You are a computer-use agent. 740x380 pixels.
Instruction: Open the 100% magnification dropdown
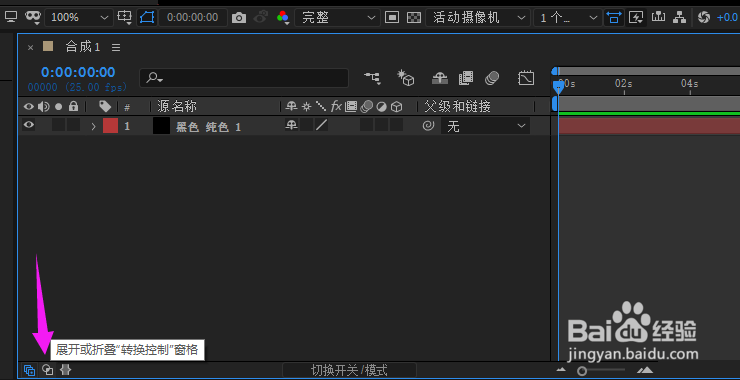(x=79, y=17)
